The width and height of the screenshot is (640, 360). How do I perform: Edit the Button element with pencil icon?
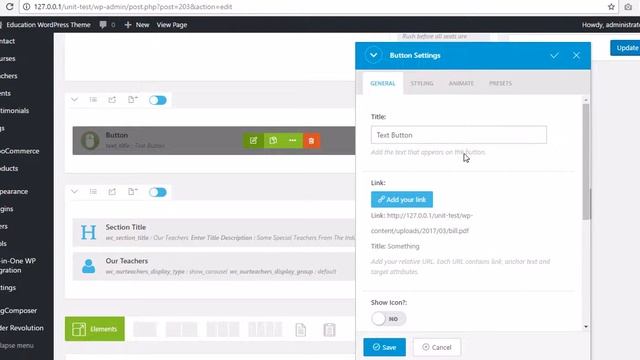point(253,140)
